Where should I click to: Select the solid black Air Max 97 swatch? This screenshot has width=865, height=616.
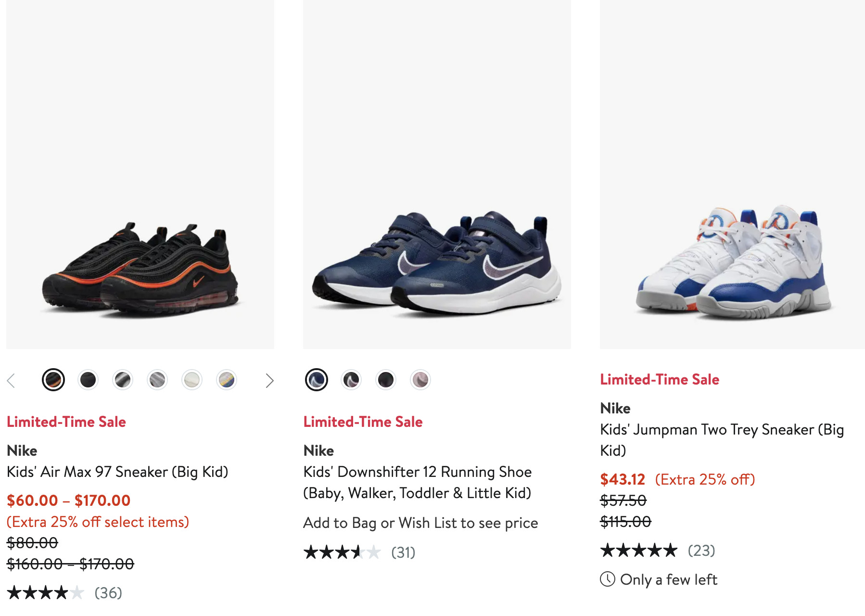click(x=88, y=380)
